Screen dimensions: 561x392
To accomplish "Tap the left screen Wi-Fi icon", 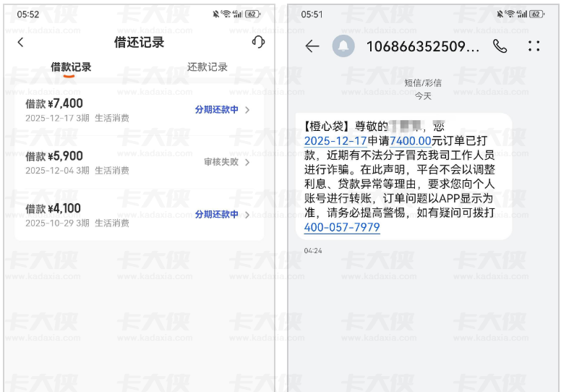I will [226, 14].
